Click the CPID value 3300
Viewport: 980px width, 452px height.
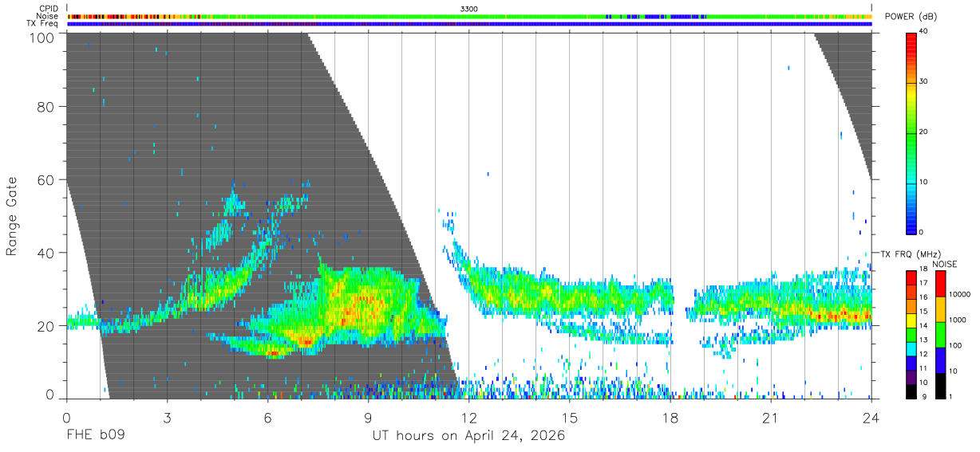click(x=469, y=9)
